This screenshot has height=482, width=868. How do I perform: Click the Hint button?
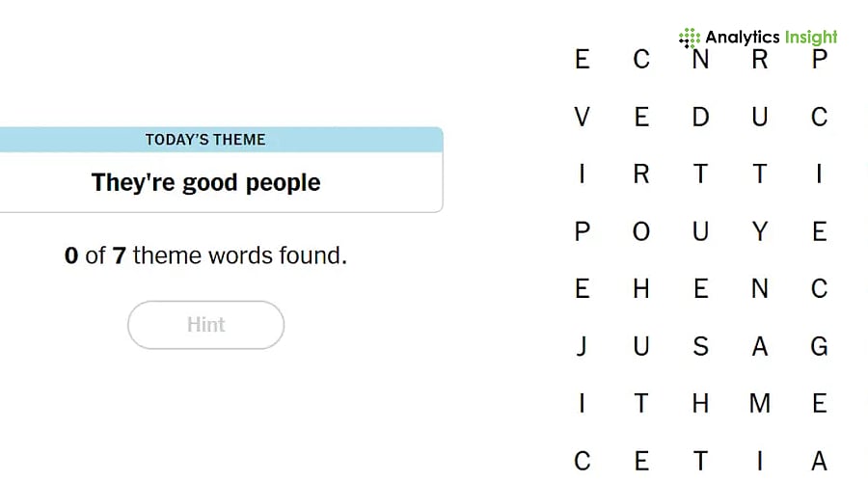tap(205, 325)
